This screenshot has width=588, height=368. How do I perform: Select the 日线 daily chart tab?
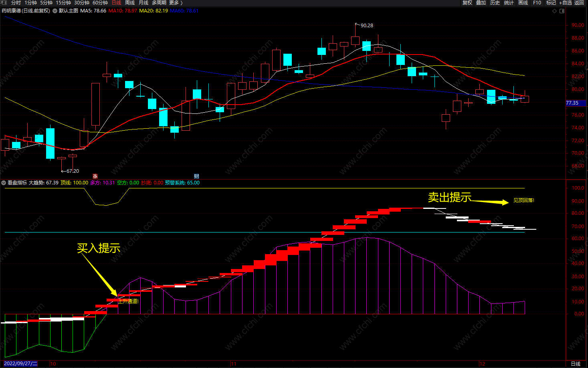coord(116,3)
